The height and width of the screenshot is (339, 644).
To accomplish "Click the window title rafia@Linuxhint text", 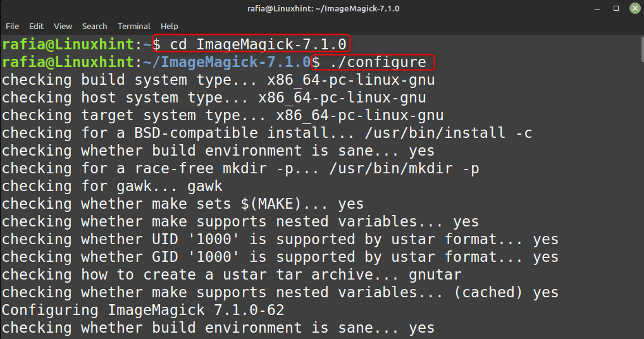I will [323, 9].
